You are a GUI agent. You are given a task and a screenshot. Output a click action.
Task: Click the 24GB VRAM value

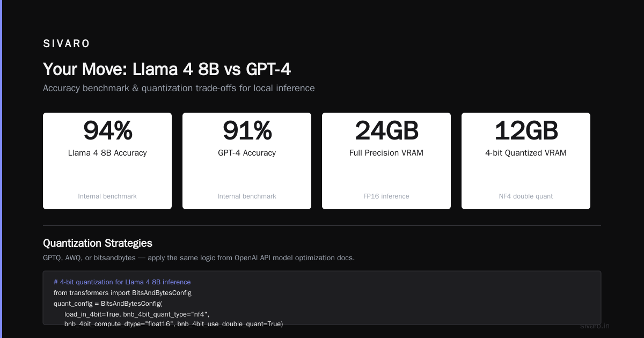386,131
